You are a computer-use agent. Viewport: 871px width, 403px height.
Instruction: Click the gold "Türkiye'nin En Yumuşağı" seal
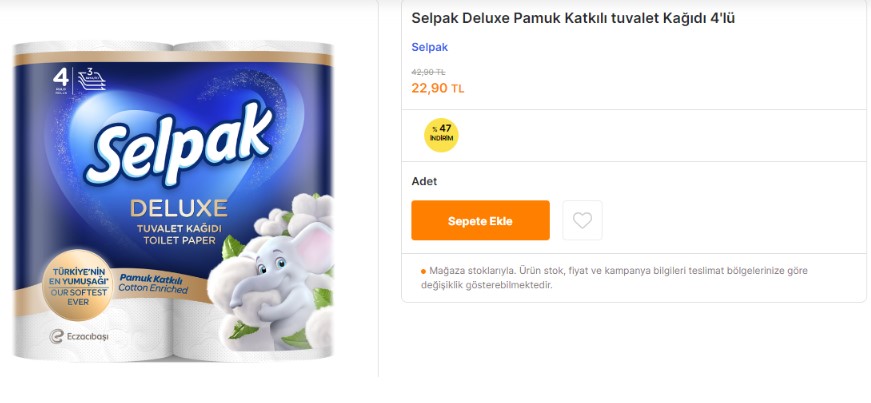tap(77, 282)
